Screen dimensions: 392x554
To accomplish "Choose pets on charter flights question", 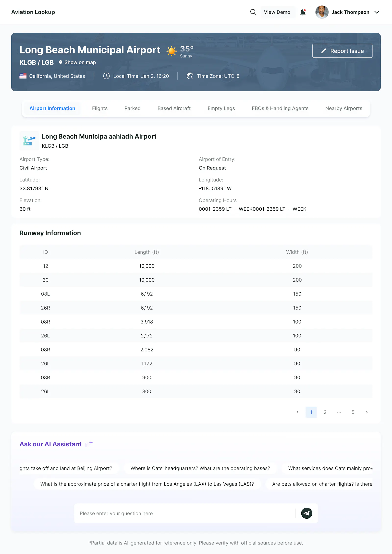I will click(x=319, y=484).
